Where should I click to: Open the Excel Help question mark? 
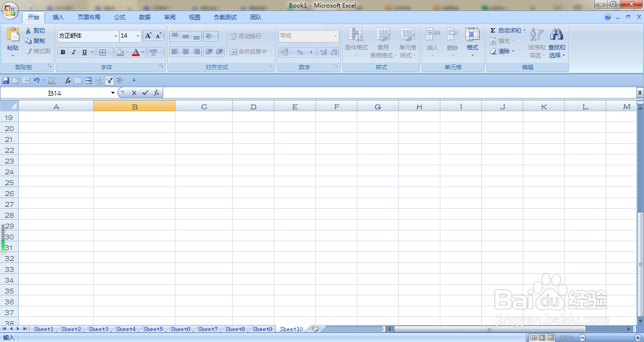click(x=608, y=17)
